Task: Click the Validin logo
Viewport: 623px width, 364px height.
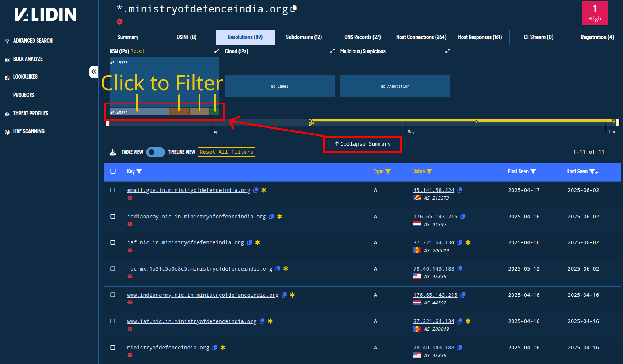Action: pos(46,15)
